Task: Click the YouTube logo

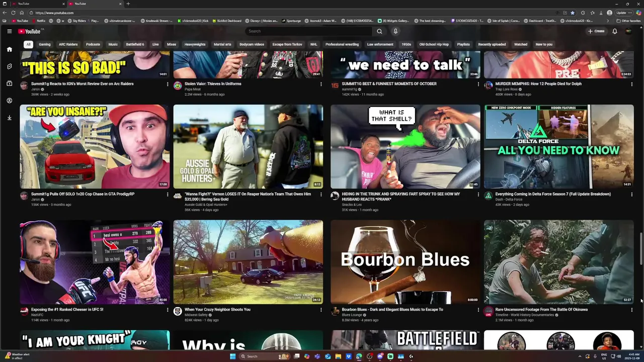Action: (x=30, y=31)
